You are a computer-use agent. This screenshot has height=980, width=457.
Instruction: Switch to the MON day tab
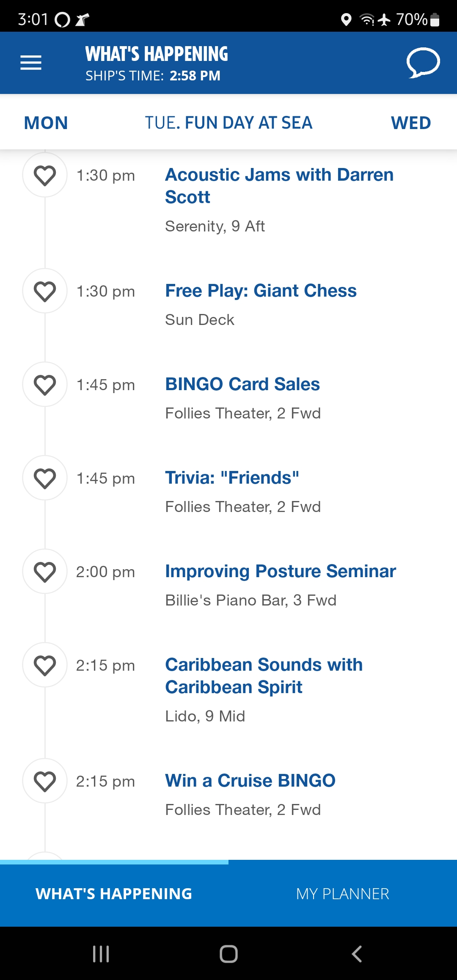click(x=46, y=123)
